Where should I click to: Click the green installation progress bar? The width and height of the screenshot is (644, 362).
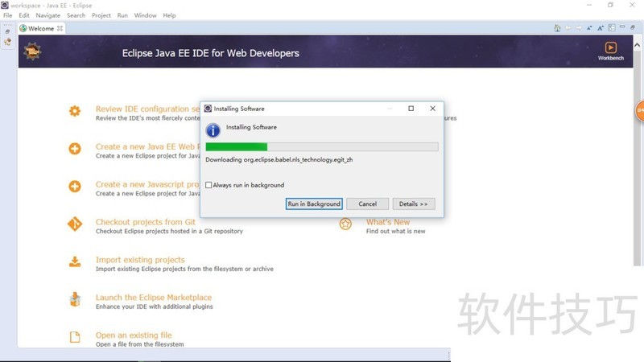pos(322,147)
